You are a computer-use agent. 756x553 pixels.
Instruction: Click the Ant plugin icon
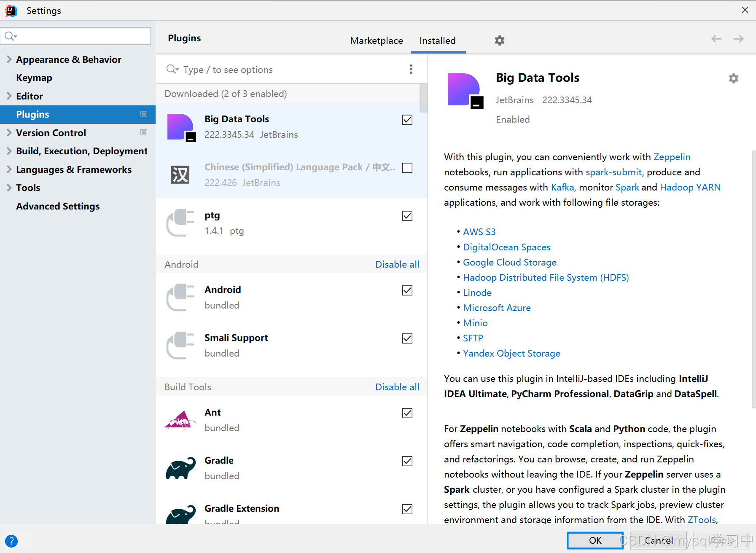pos(180,419)
